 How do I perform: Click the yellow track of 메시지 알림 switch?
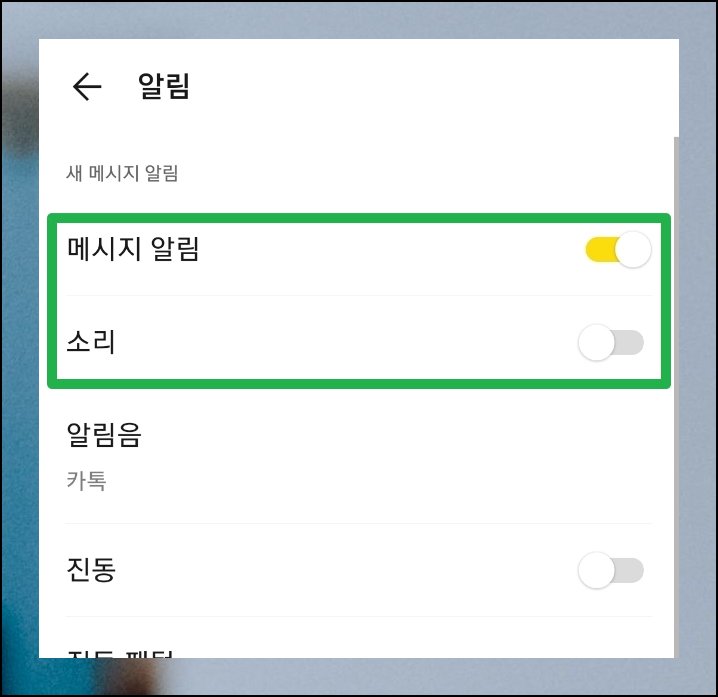(x=601, y=250)
